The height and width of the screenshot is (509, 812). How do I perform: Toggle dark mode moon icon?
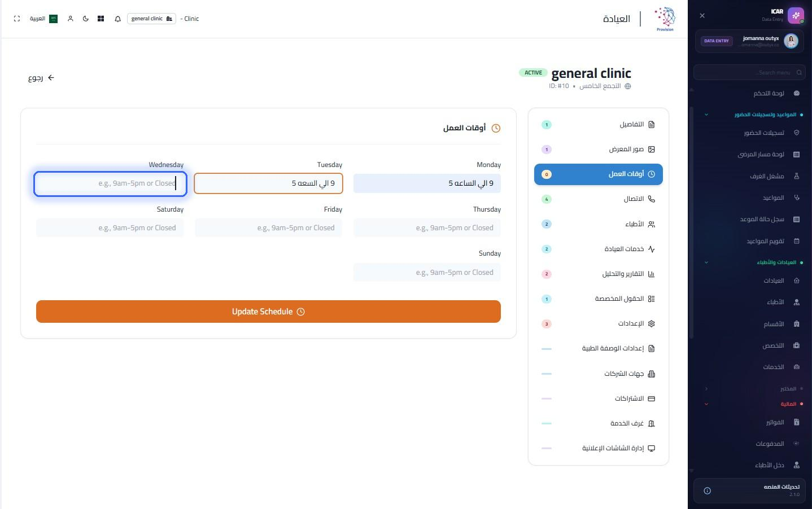pyautogui.click(x=86, y=19)
